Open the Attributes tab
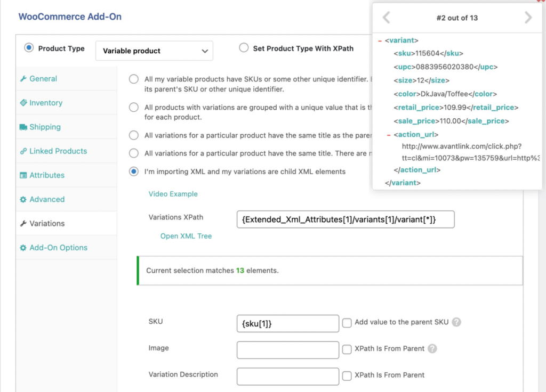 pos(67,175)
